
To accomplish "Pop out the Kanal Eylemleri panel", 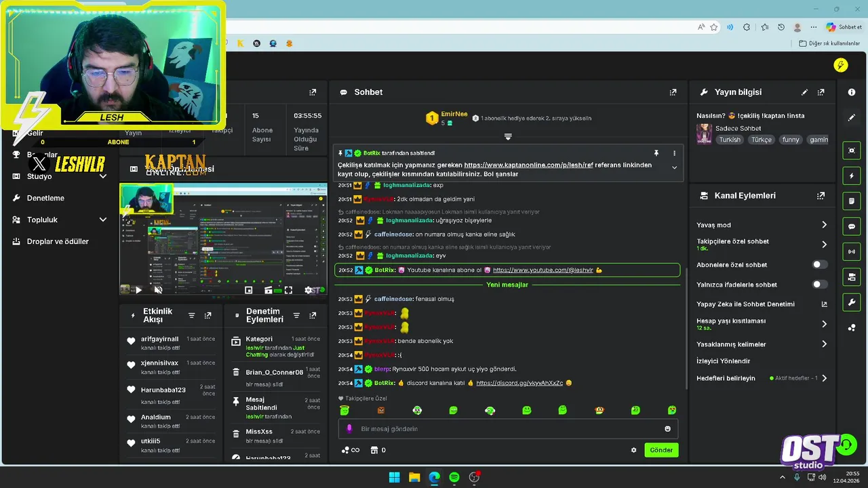I will coord(821,195).
